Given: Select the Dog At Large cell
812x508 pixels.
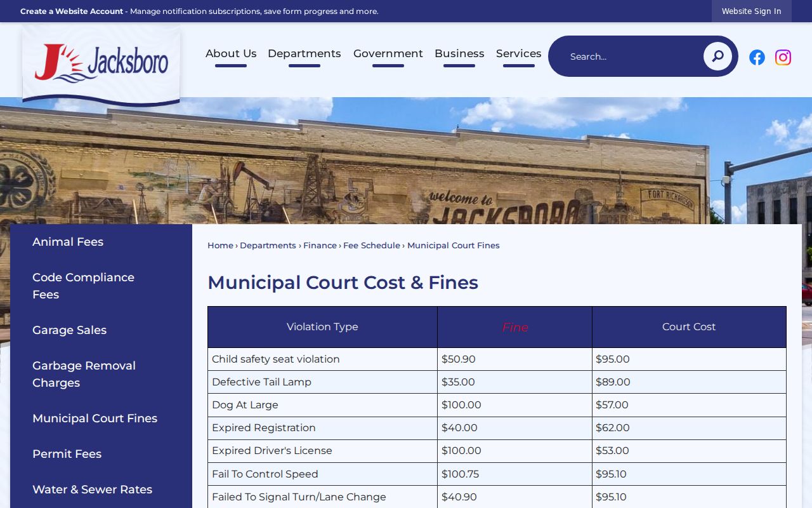Looking at the screenshot, I should tap(322, 405).
